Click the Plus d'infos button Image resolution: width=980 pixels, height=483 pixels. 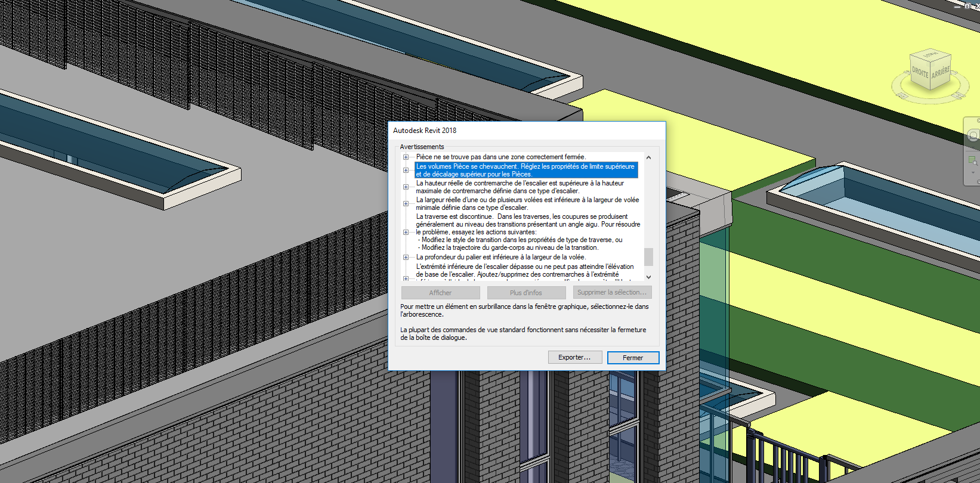click(x=526, y=293)
